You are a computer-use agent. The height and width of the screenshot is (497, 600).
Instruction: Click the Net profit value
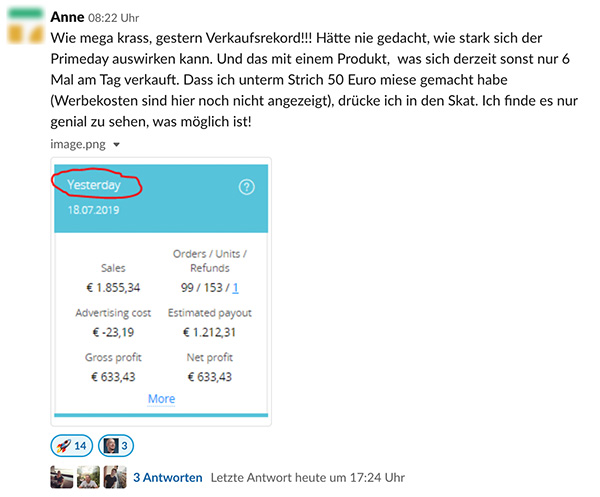(x=210, y=377)
